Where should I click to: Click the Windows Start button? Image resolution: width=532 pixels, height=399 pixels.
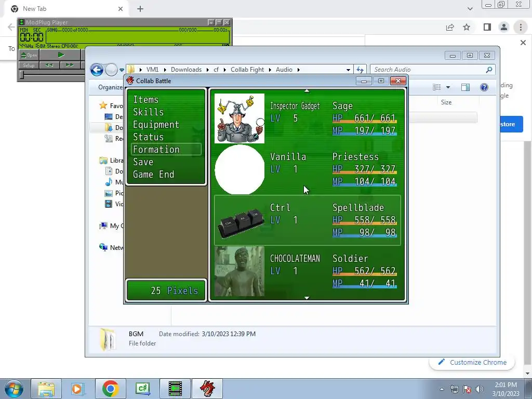click(x=14, y=389)
